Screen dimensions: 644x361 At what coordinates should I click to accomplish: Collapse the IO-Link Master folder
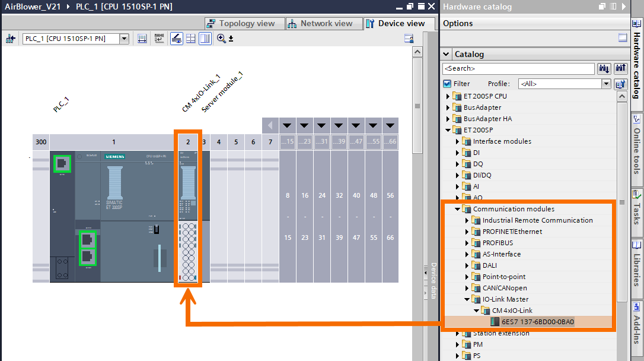tap(467, 300)
